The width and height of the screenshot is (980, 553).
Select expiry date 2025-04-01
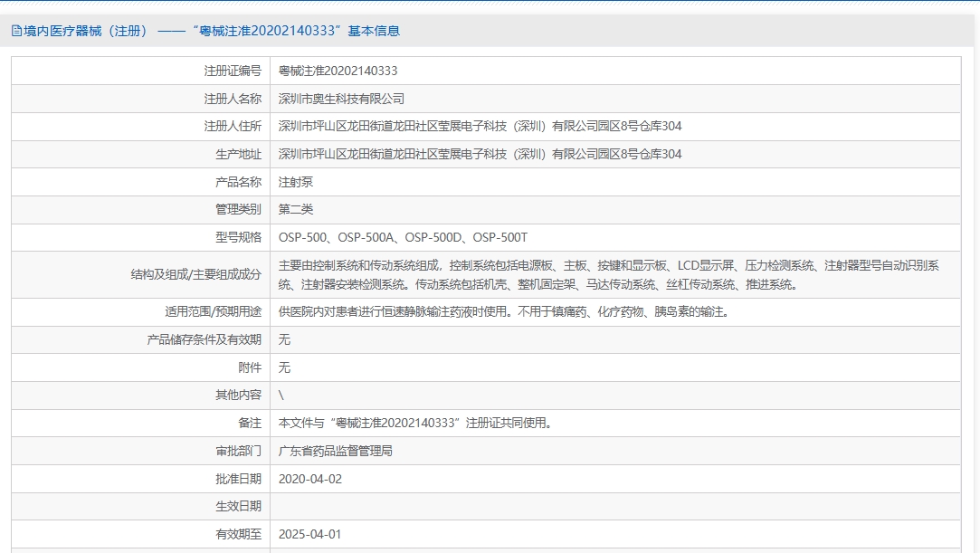(310, 534)
